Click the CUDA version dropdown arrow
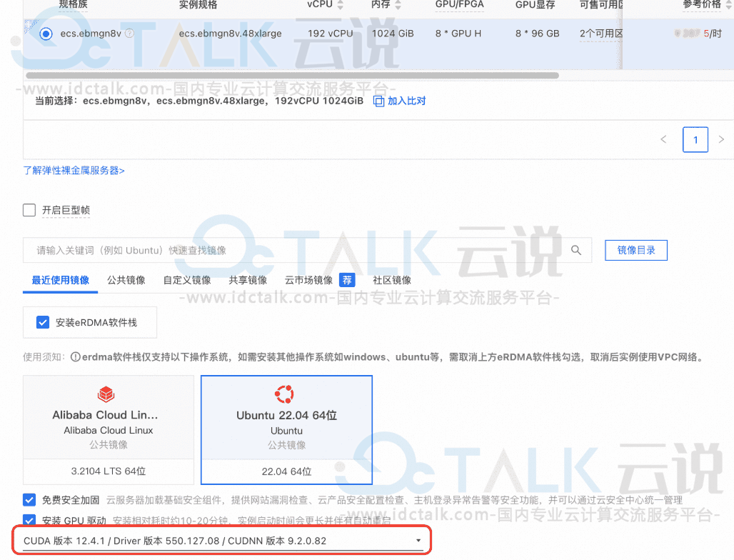The height and width of the screenshot is (560, 734). coord(418,541)
